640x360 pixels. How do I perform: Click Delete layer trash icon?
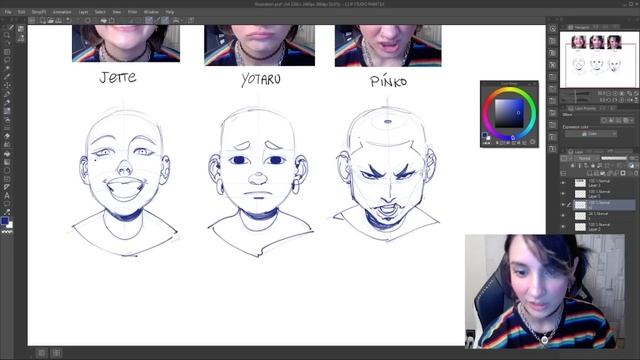(636, 173)
